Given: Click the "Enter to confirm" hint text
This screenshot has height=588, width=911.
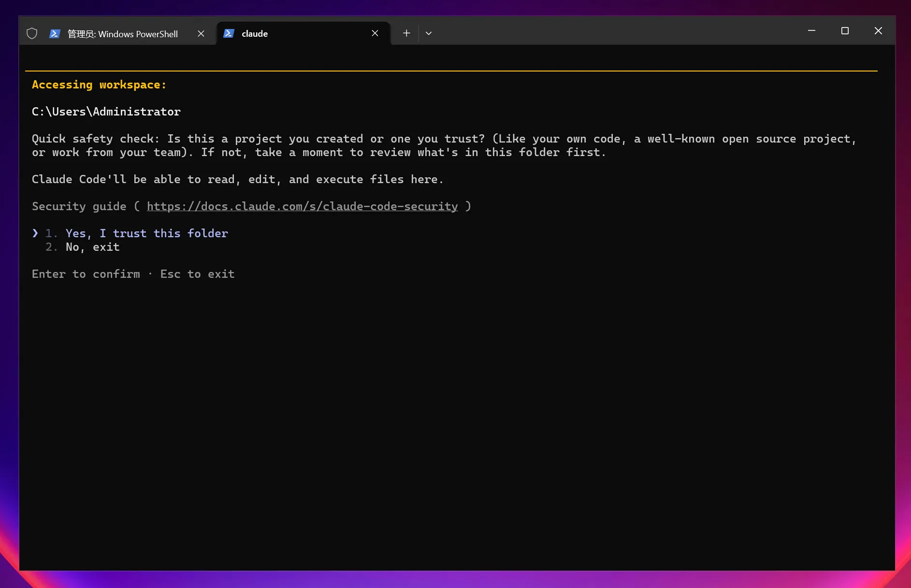Looking at the screenshot, I should pos(86,274).
